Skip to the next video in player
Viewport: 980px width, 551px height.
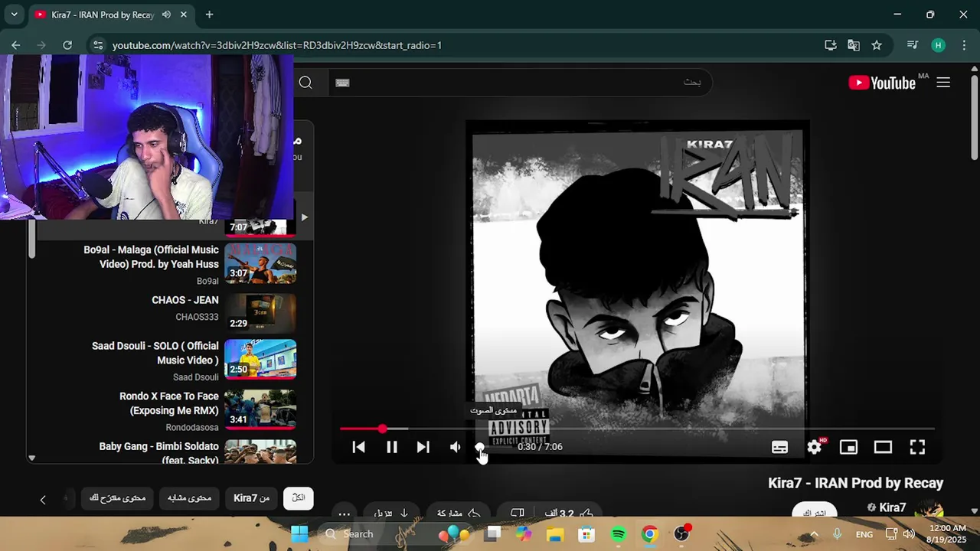(x=423, y=447)
